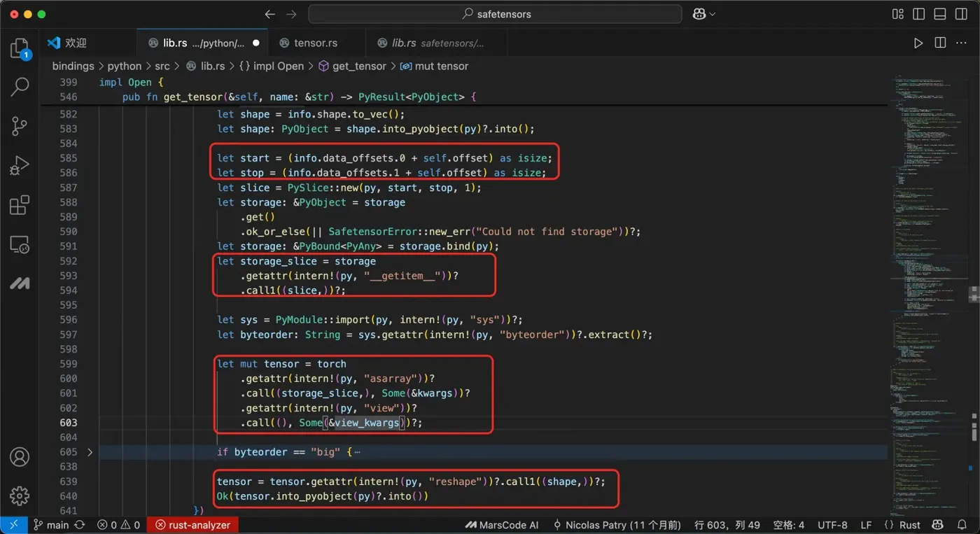Select bindings in the breadcrumb
The width and height of the screenshot is (980, 534).
73,66
